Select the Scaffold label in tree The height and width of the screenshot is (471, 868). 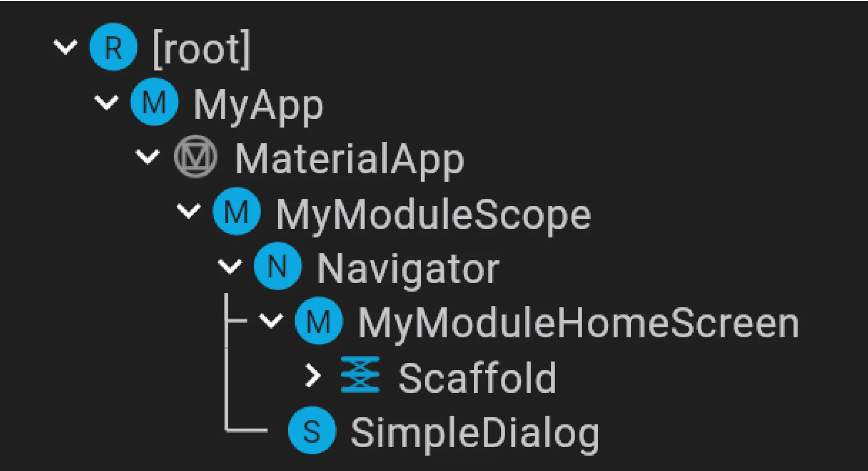coord(477,377)
